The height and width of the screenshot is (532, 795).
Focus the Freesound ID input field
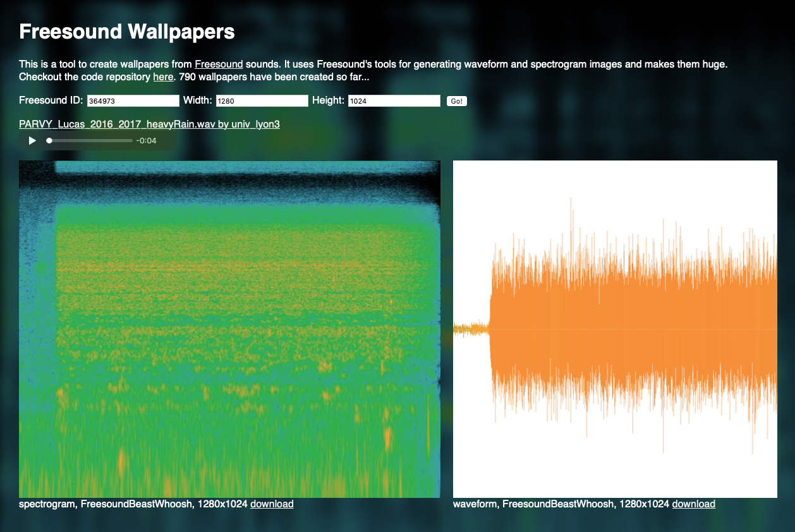133,101
